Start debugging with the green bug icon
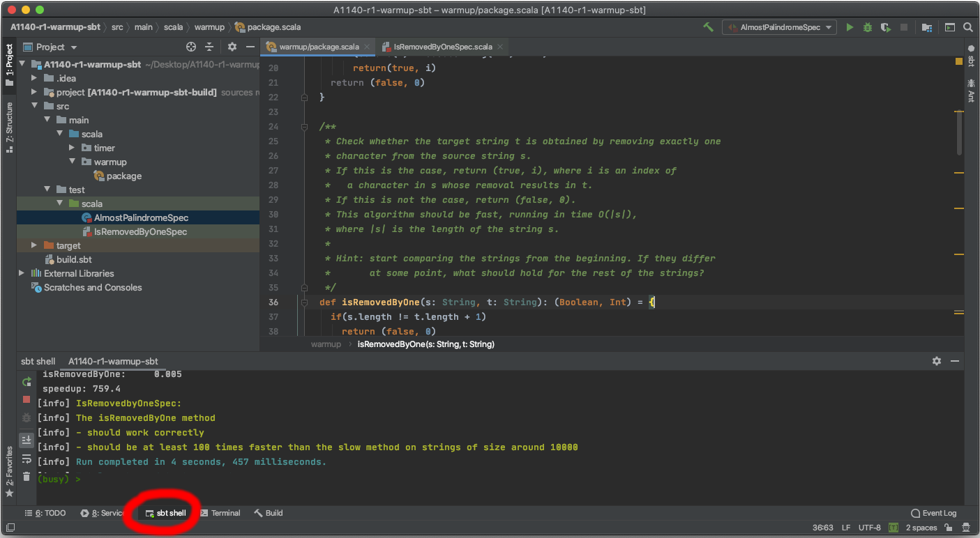 (x=867, y=27)
